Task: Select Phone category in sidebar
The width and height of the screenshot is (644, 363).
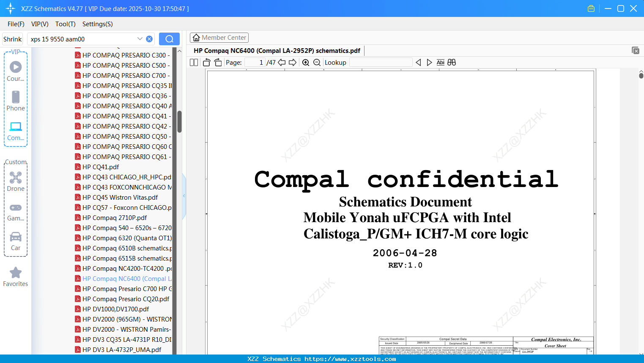Action: [16, 101]
